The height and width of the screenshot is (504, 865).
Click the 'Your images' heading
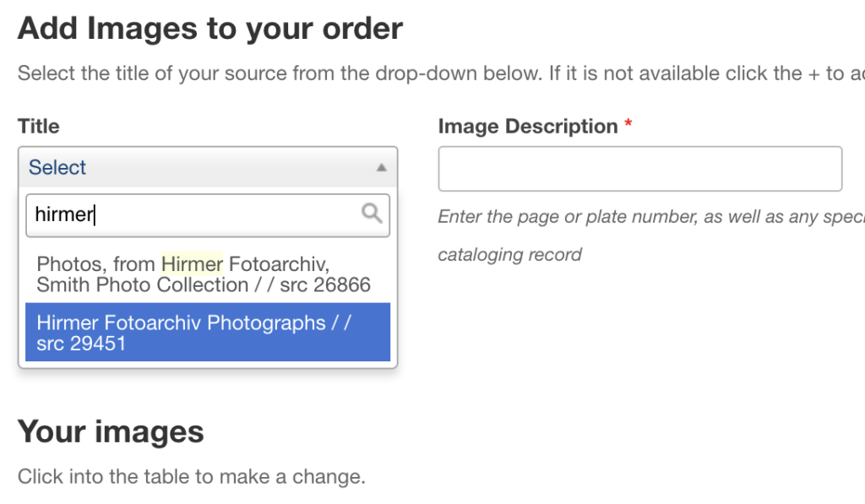111,431
